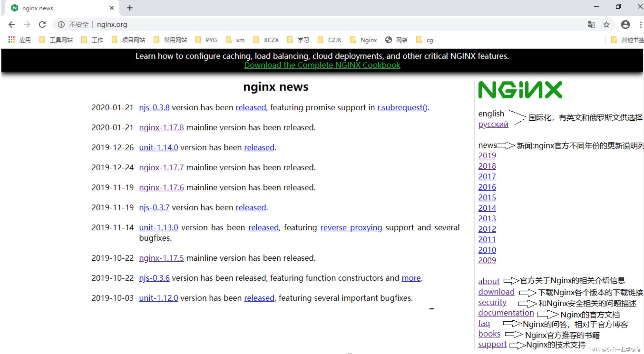
Task: Expand the 其他书签 bookmarks folder
Action: pyautogui.click(x=628, y=40)
